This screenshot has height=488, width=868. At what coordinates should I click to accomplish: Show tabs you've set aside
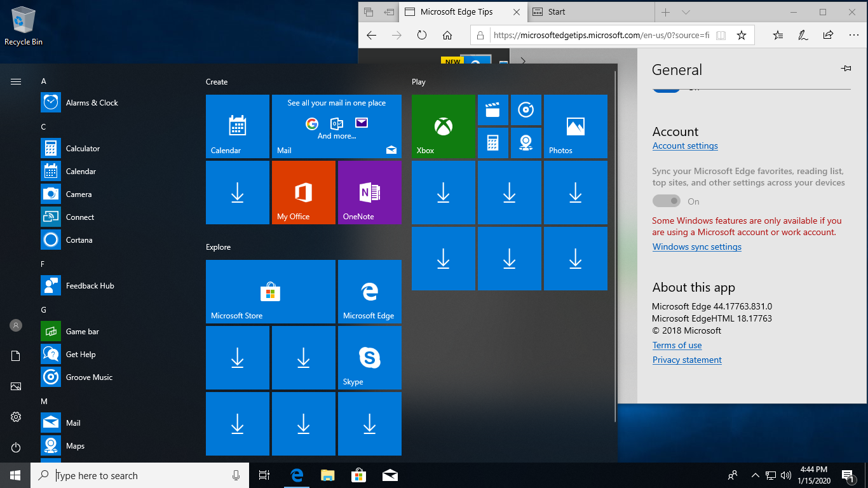[369, 12]
